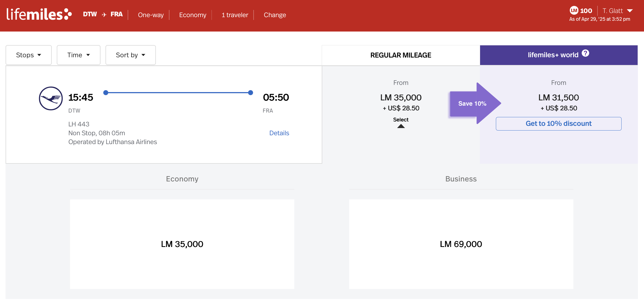The image size is (644, 302).
Task: Collapse fares using the Select triangle arrow
Action: pos(401,126)
